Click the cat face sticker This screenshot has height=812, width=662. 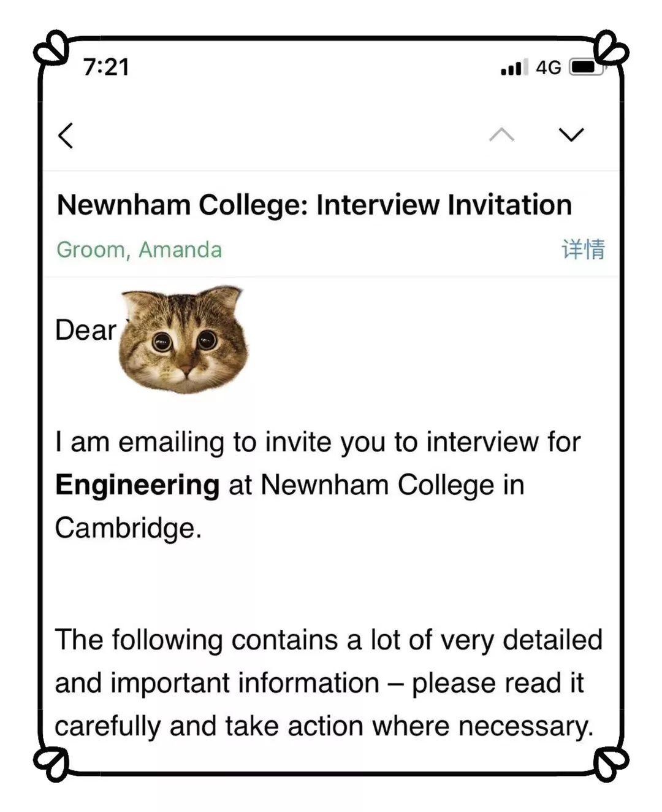[184, 339]
